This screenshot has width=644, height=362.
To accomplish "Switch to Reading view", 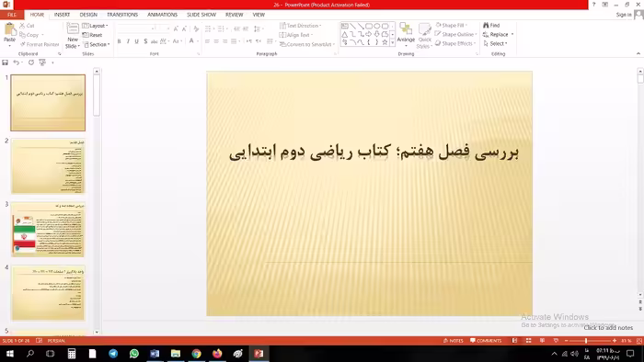I will 542,341.
